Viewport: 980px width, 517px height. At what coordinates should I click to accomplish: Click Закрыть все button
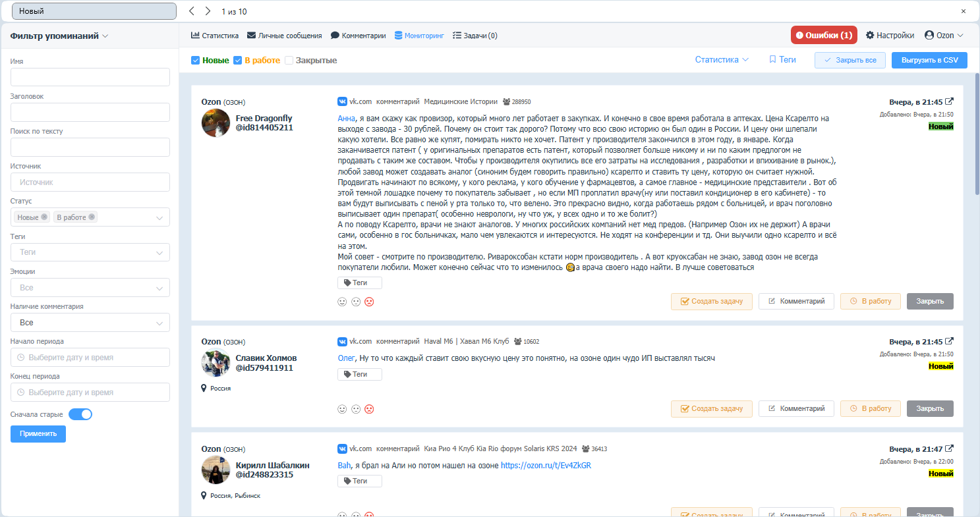850,60
